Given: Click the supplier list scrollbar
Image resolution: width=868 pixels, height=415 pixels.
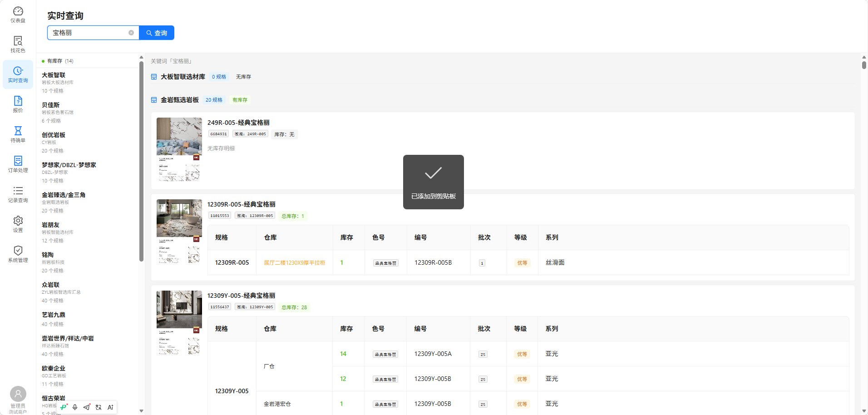Looking at the screenshot, I should [x=141, y=161].
